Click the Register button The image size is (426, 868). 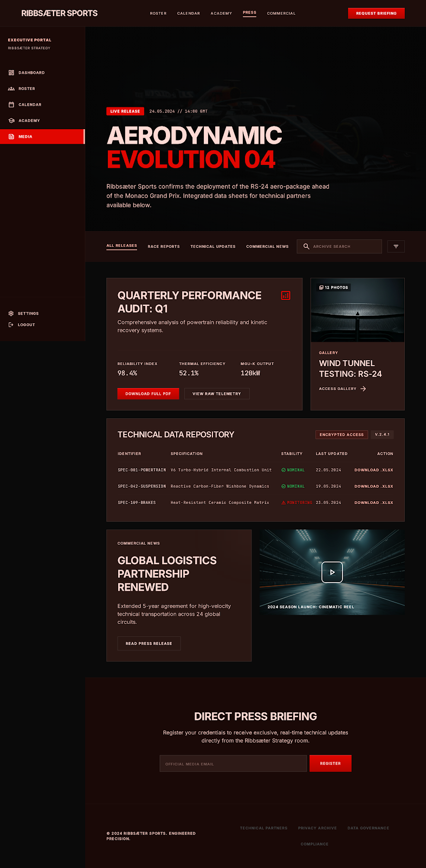(x=331, y=763)
